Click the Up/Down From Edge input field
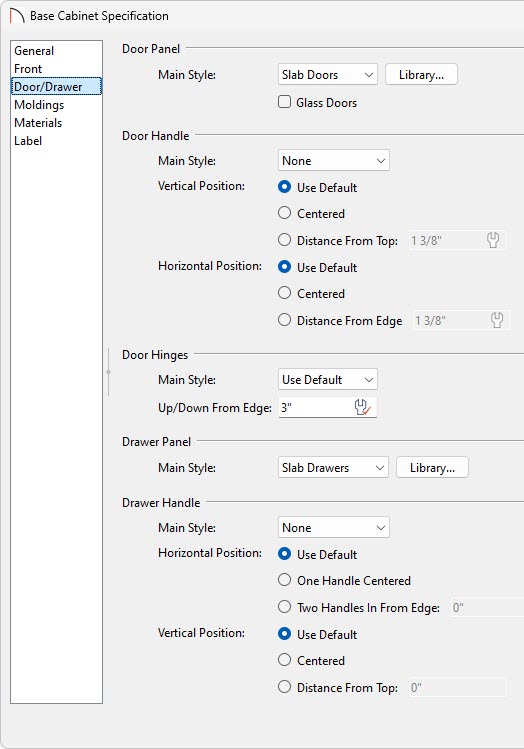 point(316,407)
